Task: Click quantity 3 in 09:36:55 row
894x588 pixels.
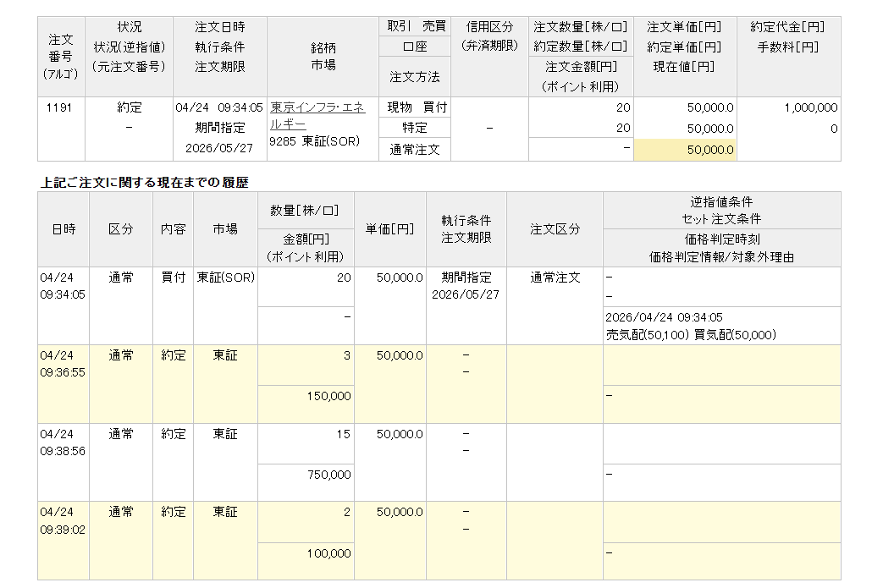Action: (346, 355)
